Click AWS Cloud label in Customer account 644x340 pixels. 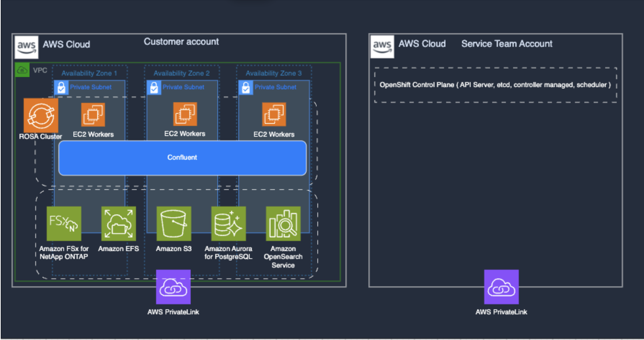click(x=66, y=45)
